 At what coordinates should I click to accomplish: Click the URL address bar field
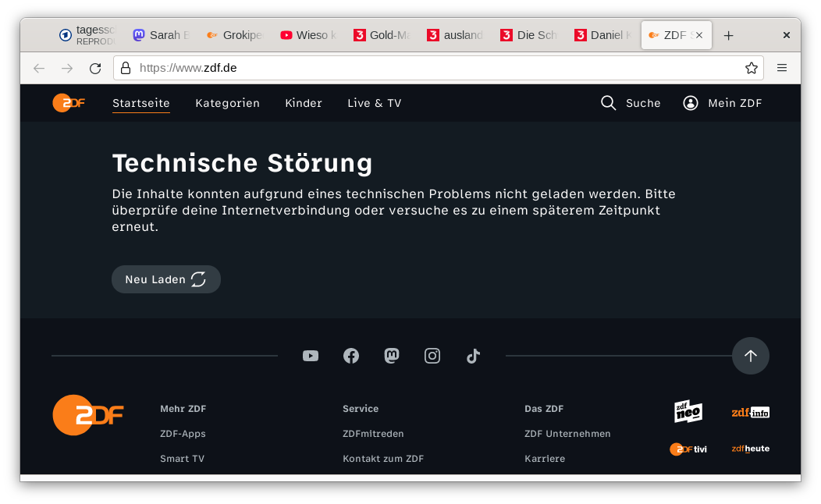tap(437, 68)
